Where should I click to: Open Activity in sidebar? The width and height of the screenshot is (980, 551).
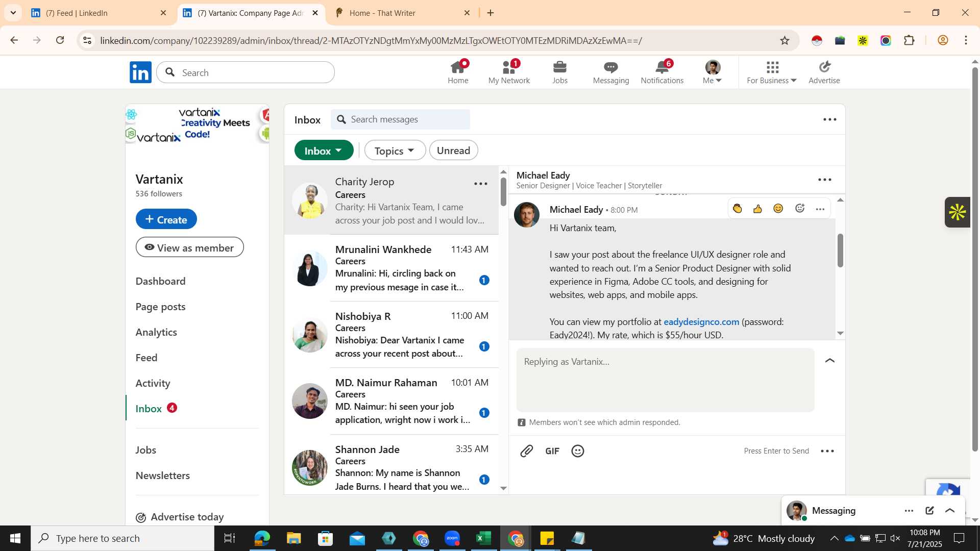coord(153,383)
